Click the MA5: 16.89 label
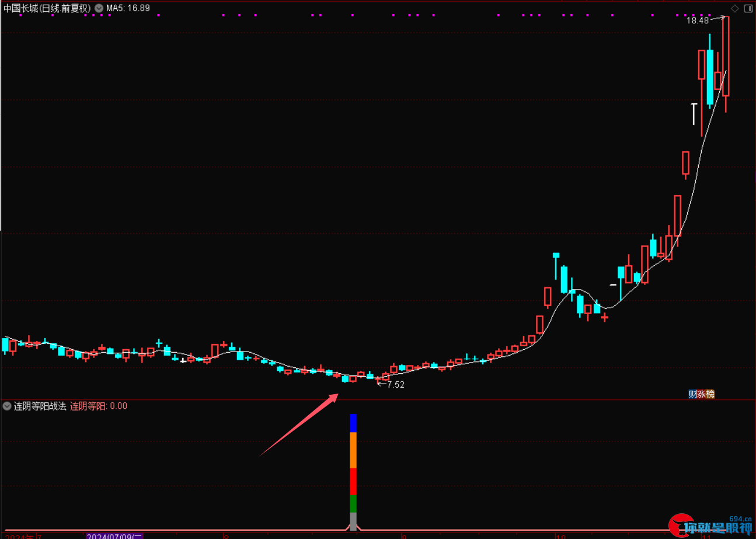Image resolution: width=756 pixels, height=539 pixels. coord(127,8)
